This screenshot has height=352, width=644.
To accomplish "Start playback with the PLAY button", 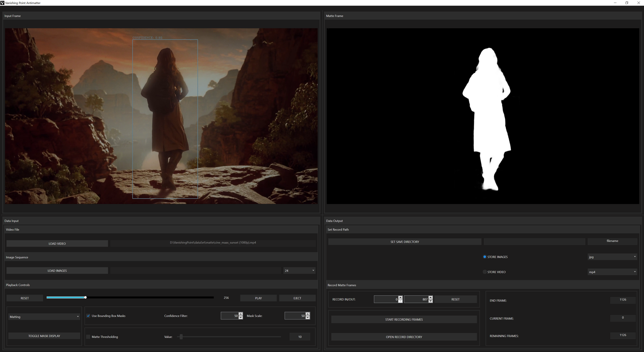I will point(258,298).
